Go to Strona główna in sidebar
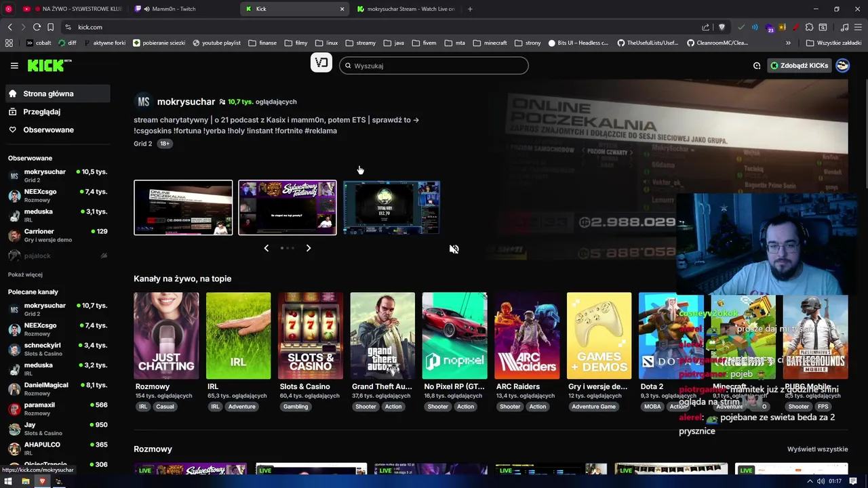868x488 pixels. 58,94
